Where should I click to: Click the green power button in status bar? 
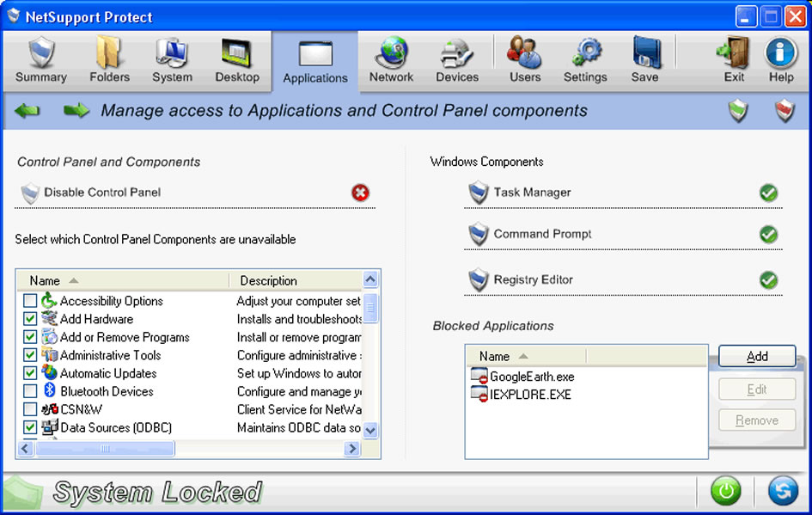pyautogui.click(x=725, y=491)
